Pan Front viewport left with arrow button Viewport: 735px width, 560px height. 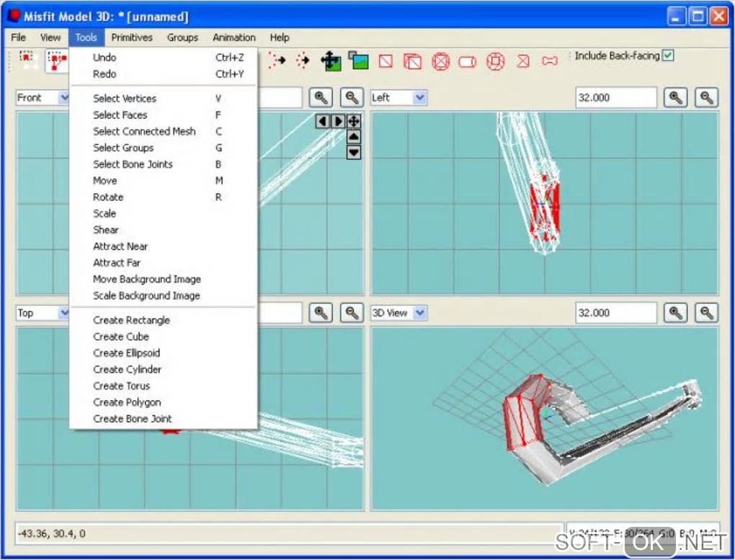click(323, 122)
